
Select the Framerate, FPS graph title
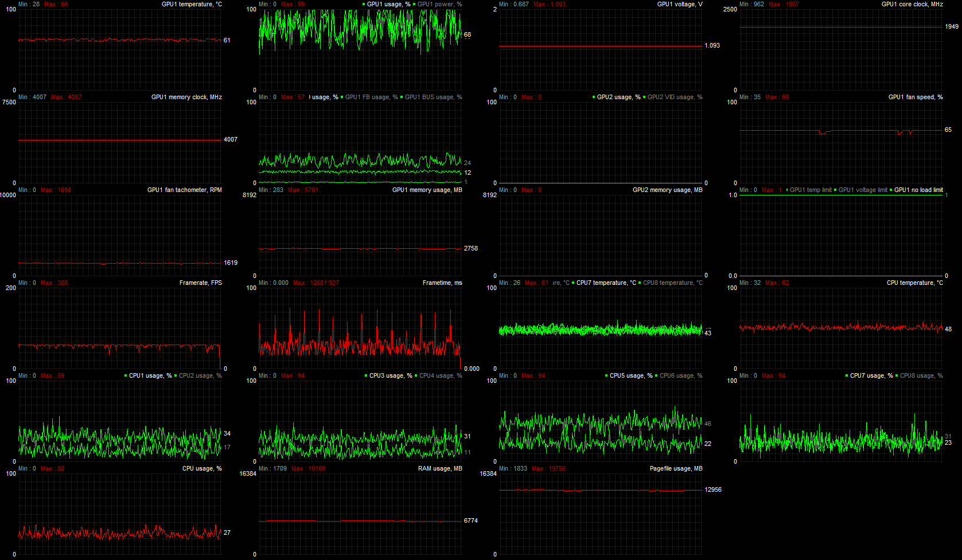click(200, 283)
